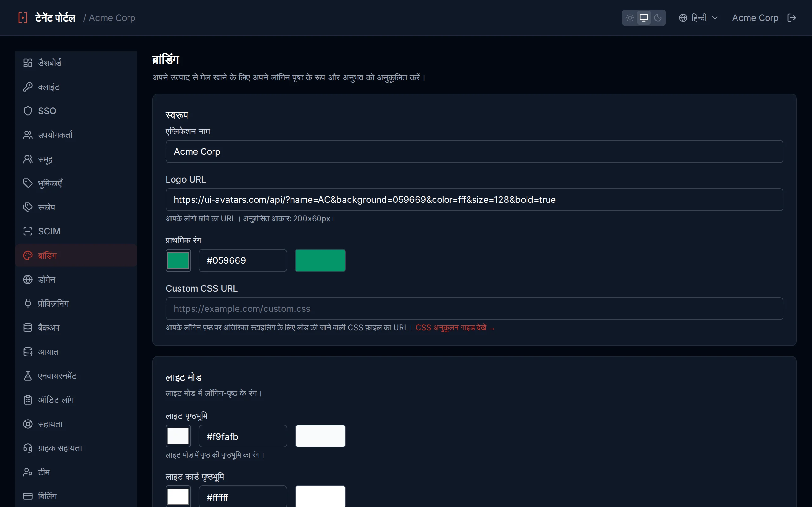Switch to light theme with sun icon
812x507 pixels.
tap(630, 18)
